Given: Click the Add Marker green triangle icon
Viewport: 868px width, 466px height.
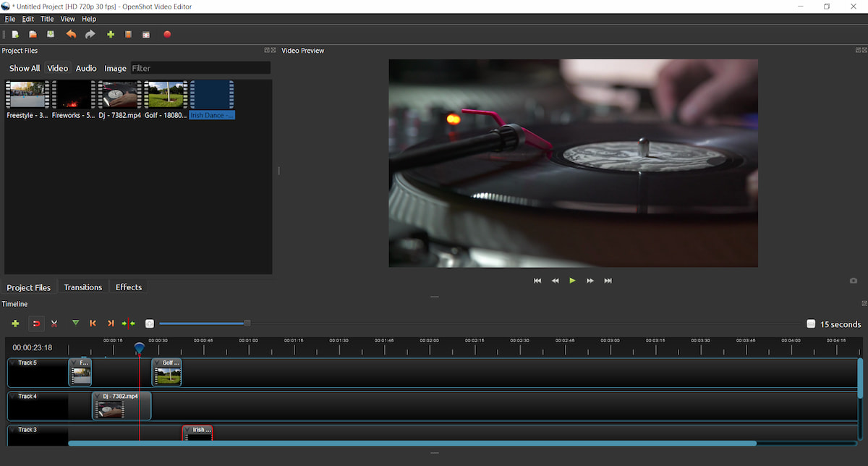Looking at the screenshot, I should (75, 323).
